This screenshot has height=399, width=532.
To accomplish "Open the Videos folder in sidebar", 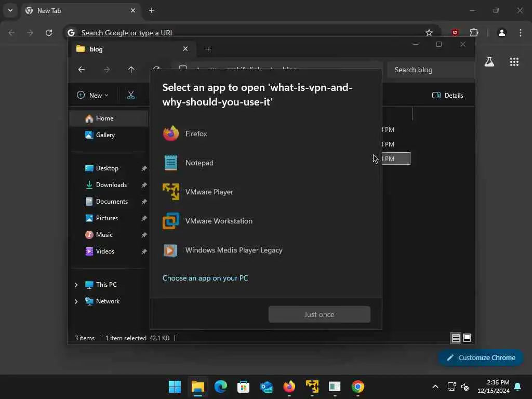I will click(105, 251).
